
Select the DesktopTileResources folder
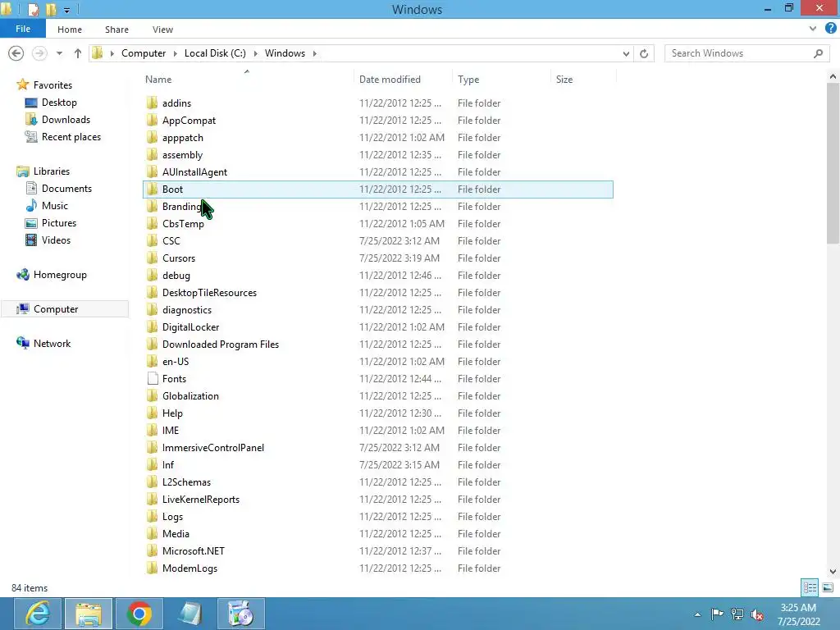(209, 293)
